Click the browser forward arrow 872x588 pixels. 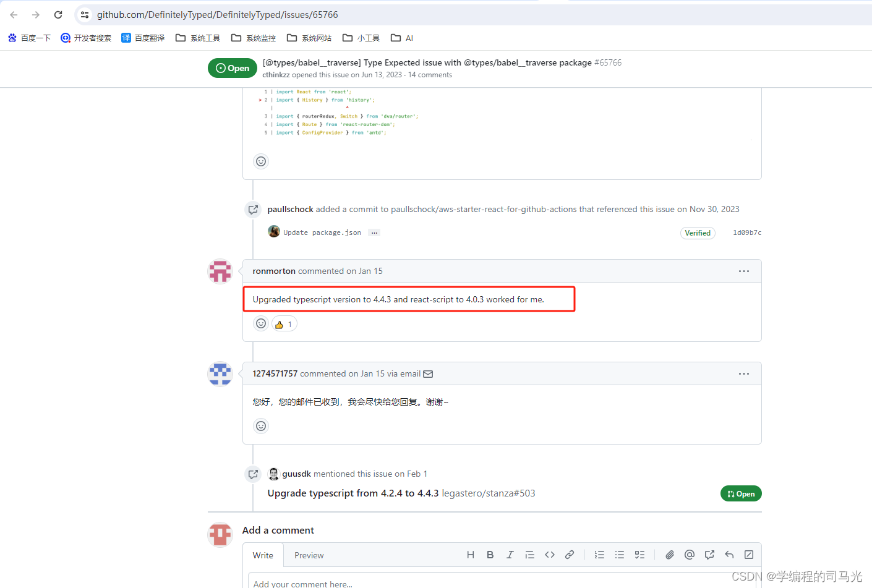coord(36,15)
